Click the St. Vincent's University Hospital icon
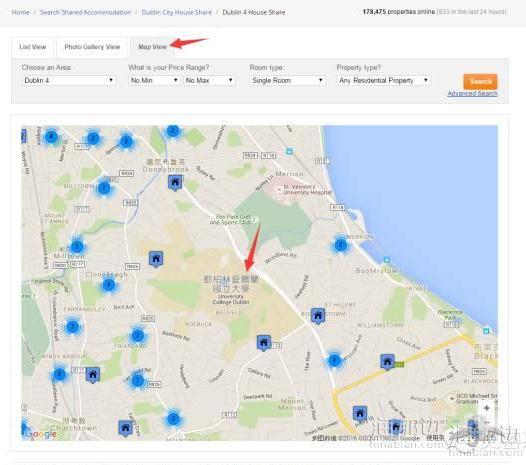This screenshot has width=526, height=465. [278, 190]
